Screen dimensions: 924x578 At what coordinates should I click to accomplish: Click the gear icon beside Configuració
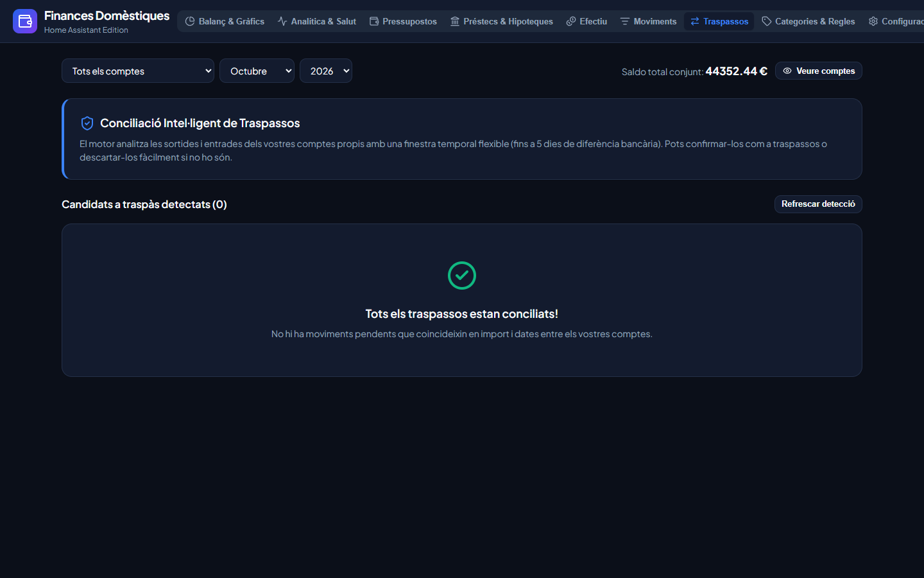(x=873, y=21)
